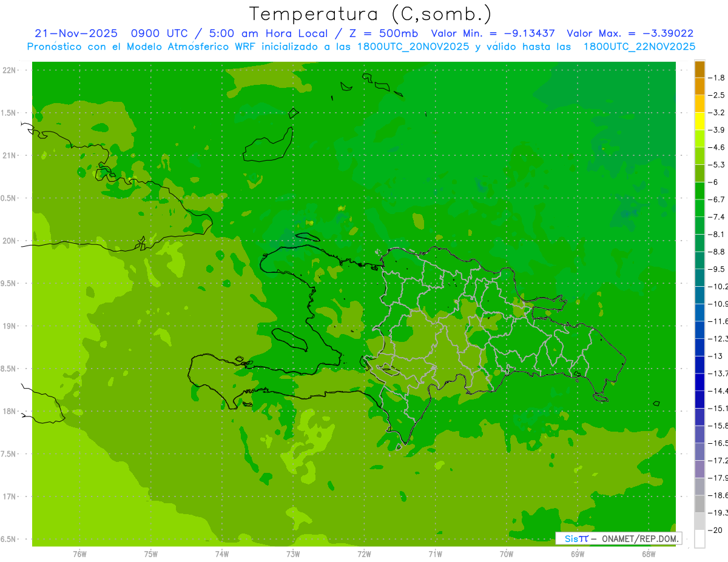Click the "-6.7" color bar label
The height and width of the screenshot is (562, 728).
pos(716,199)
